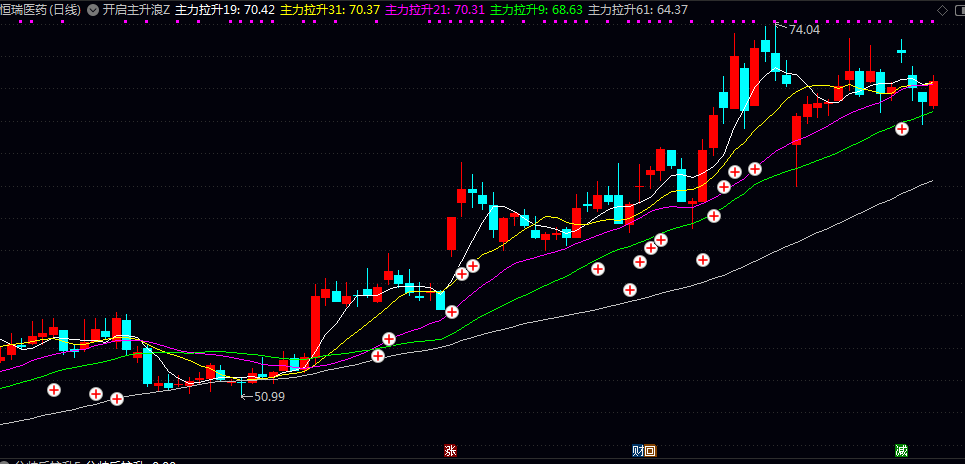
Task: Click the red 涨 event marker
Action: coord(450,450)
